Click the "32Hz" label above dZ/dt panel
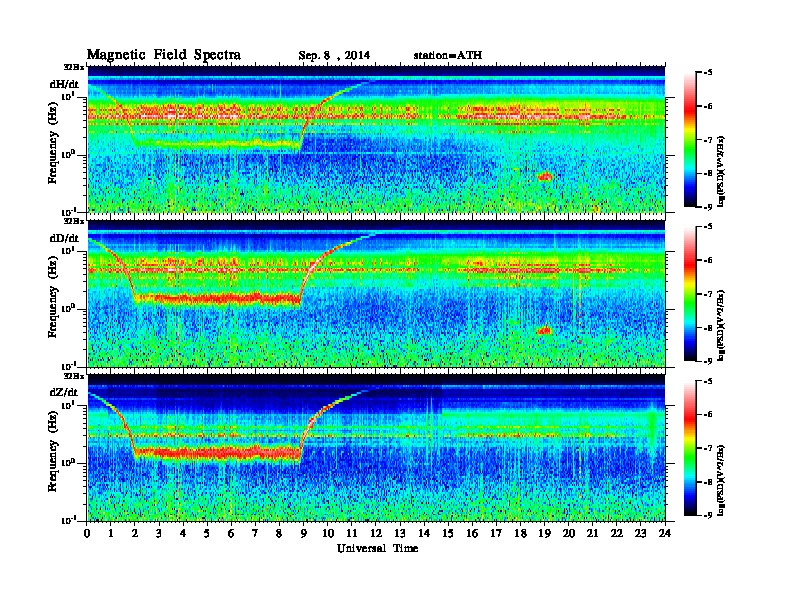 (74, 376)
